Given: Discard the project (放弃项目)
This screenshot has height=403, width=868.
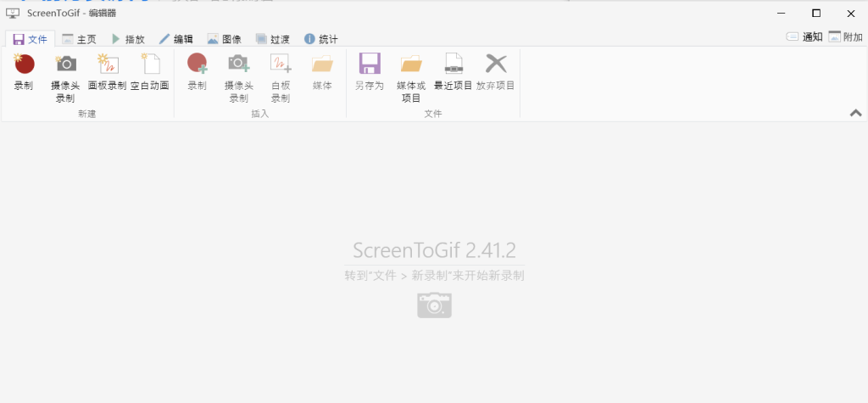Looking at the screenshot, I should pyautogui.click(x=495, y=72).
